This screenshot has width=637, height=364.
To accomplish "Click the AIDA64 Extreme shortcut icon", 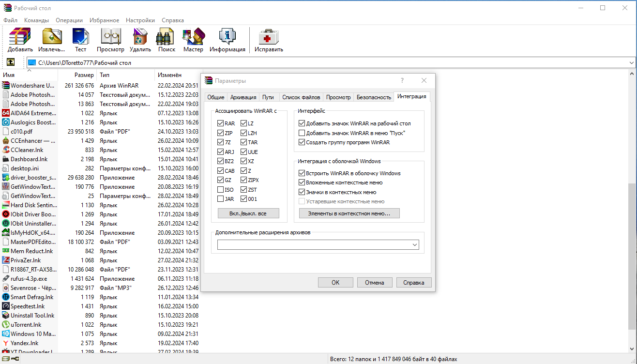I will pyautogui.click(x=6, y=113).
